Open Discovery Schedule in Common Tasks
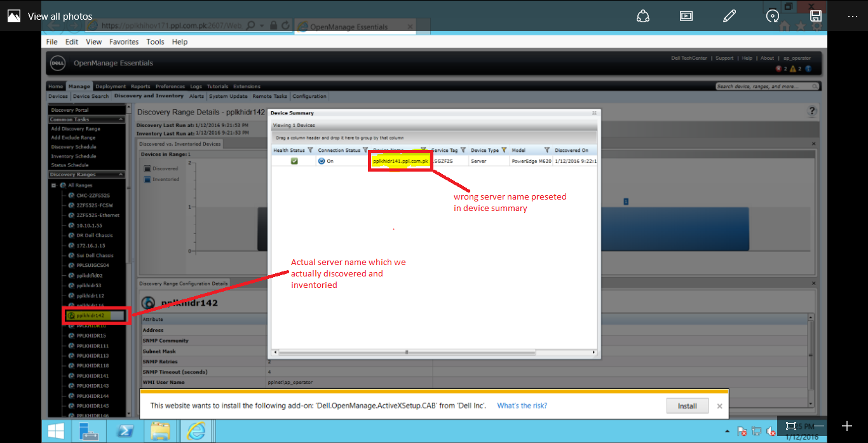Screen dimensions: 868x443 click(74, 147)
